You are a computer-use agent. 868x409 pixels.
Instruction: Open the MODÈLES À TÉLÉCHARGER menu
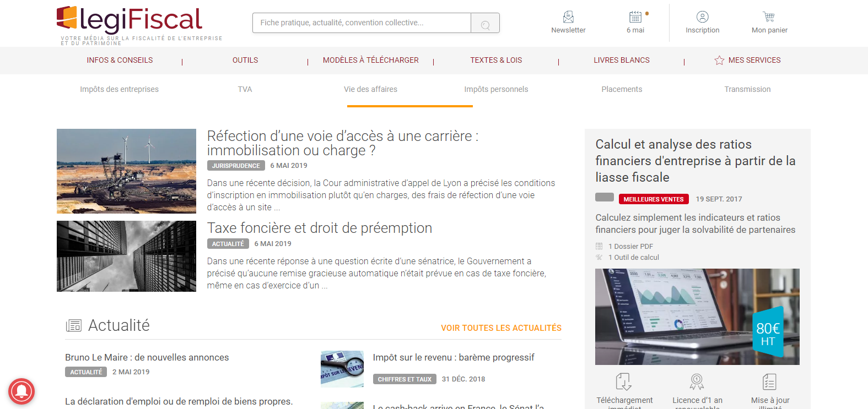click(x=371, y=61)
